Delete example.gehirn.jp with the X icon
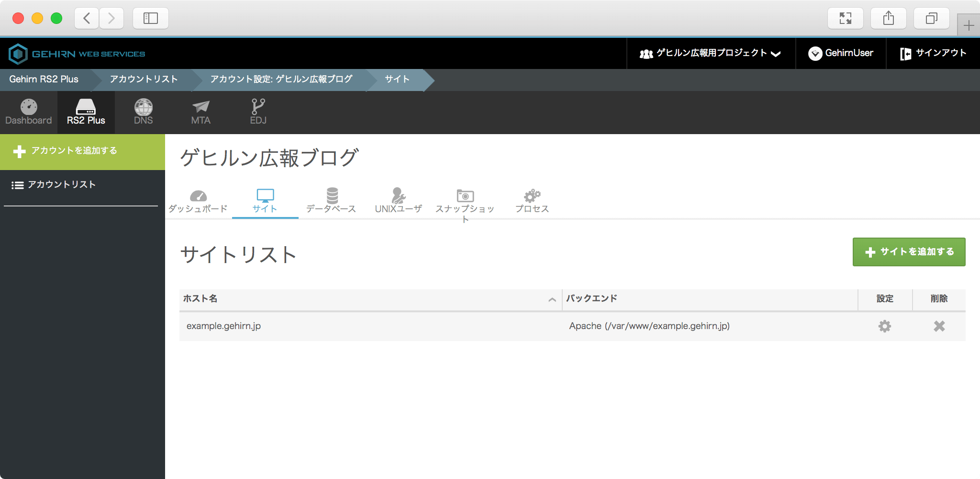 pos(939,326)
